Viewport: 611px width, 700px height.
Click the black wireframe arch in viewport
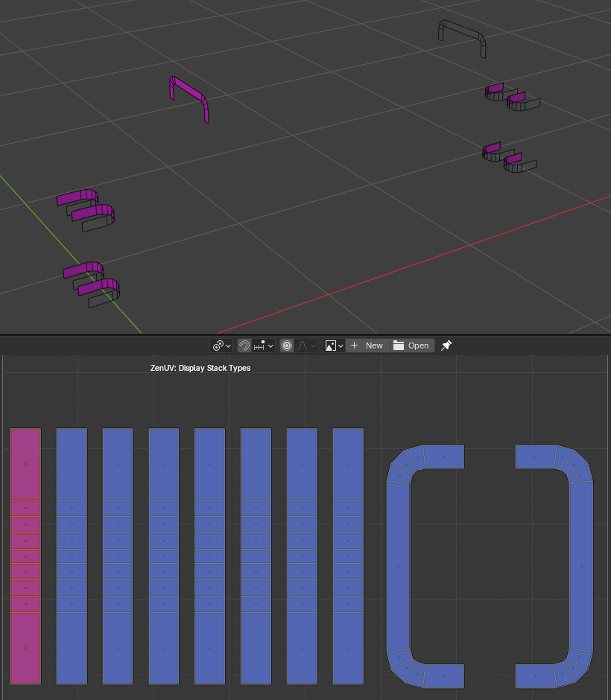point(462,37)
